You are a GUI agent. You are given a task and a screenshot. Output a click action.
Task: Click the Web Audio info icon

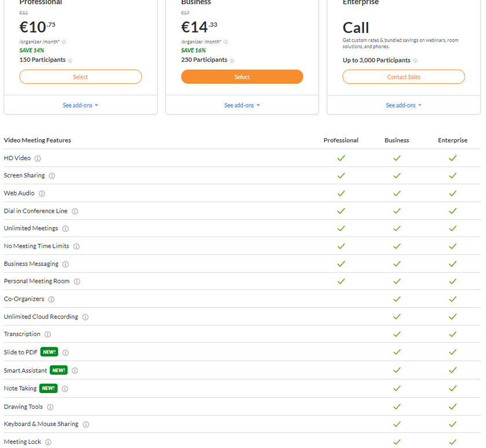point(42,194)
